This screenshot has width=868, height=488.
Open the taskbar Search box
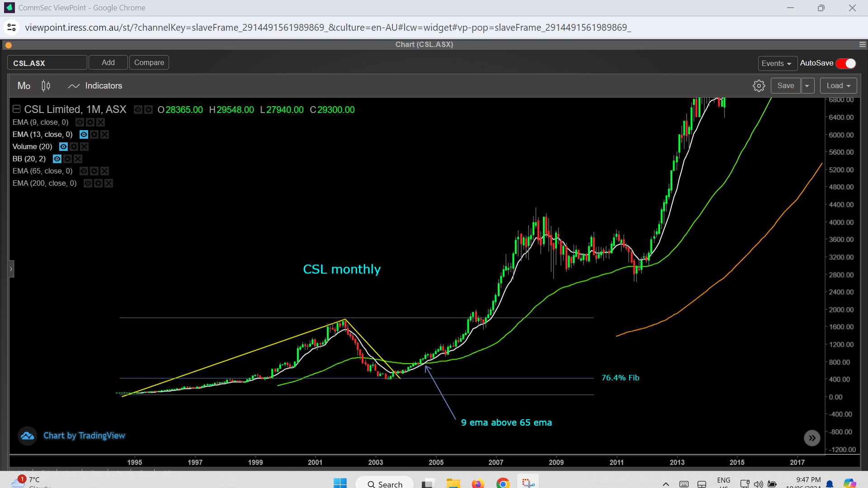(385, 483)
